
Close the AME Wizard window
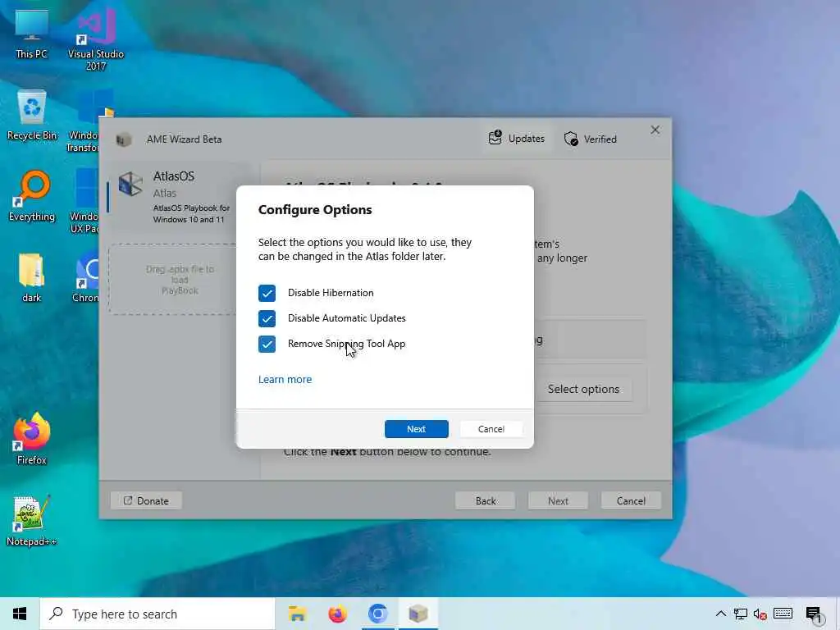click(x=655, y=130)
